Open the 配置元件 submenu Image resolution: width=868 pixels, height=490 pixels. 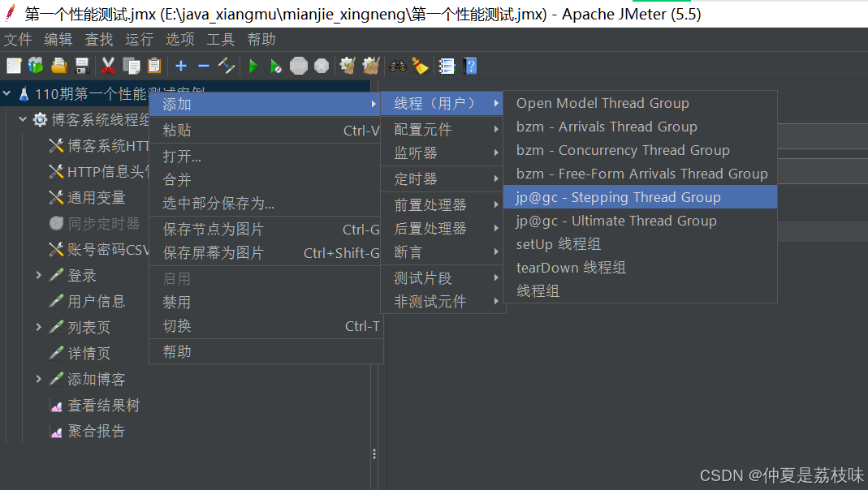[443, 130]
